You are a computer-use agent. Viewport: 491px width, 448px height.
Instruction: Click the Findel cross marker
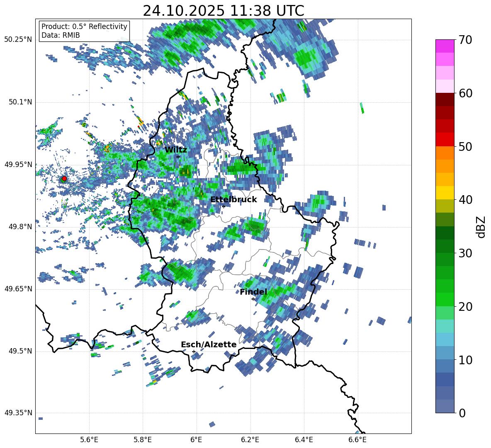253,299
